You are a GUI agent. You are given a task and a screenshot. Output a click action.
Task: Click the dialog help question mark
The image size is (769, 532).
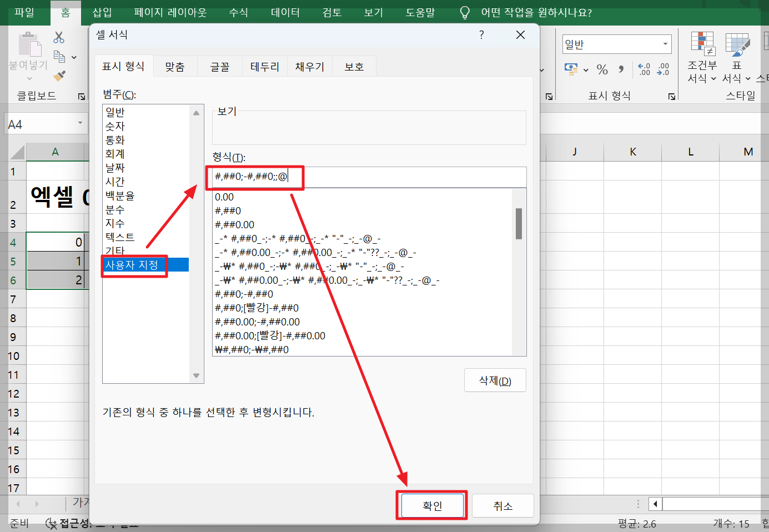481,34
